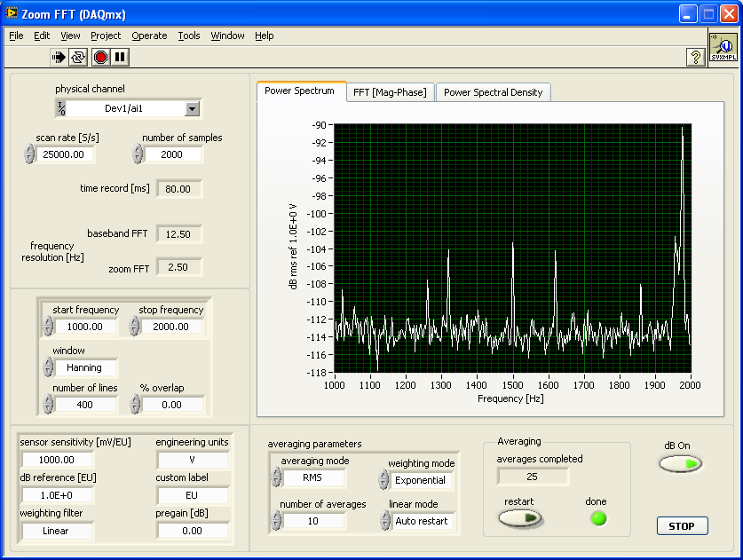The width and height of the screenshot is (743, 560).
Task: Toggle the dB On switch
Action: coord(680,463)
